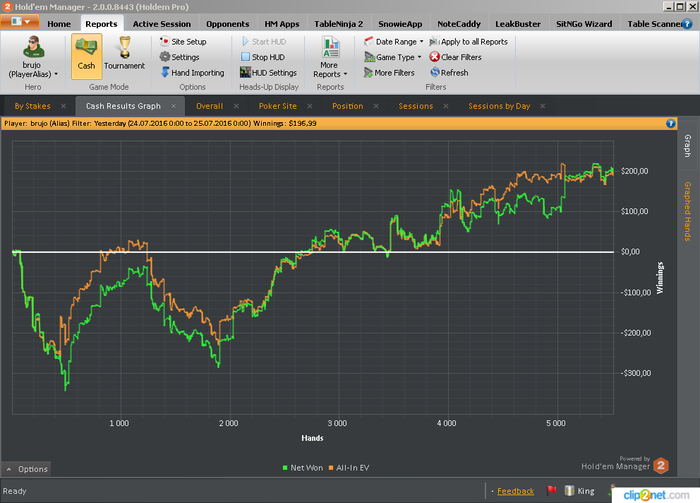Open HUD Settings
This screenshot has height=503, width=700.
point(268,72)
